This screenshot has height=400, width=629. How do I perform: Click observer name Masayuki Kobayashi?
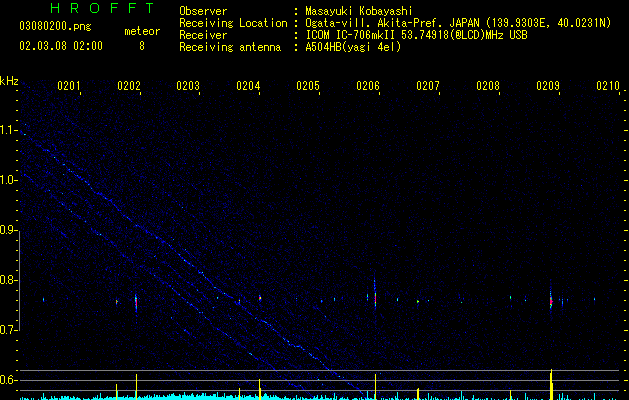click(359, 11)
